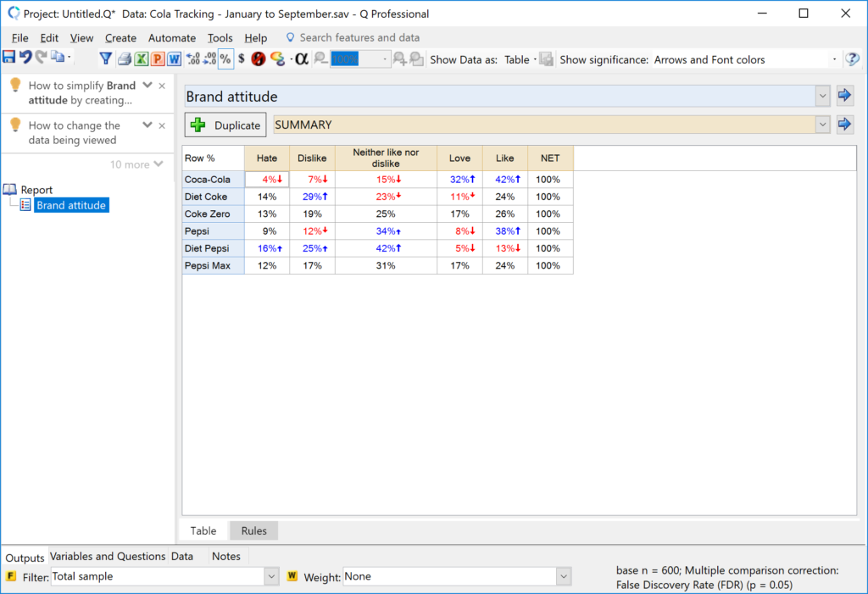Dismiss the 'How to simplify Brand attitude' tip

[162, 86]
